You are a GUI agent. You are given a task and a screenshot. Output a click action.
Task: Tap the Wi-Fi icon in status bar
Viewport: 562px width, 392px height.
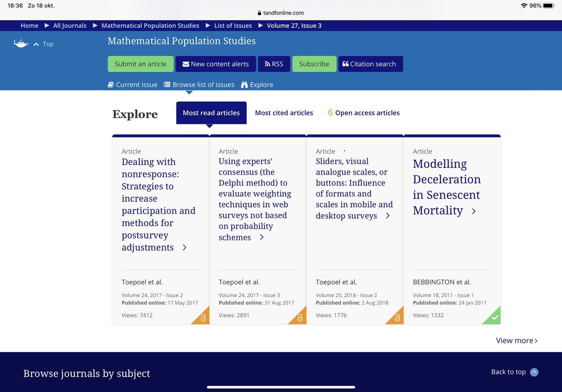click(524, 6)
